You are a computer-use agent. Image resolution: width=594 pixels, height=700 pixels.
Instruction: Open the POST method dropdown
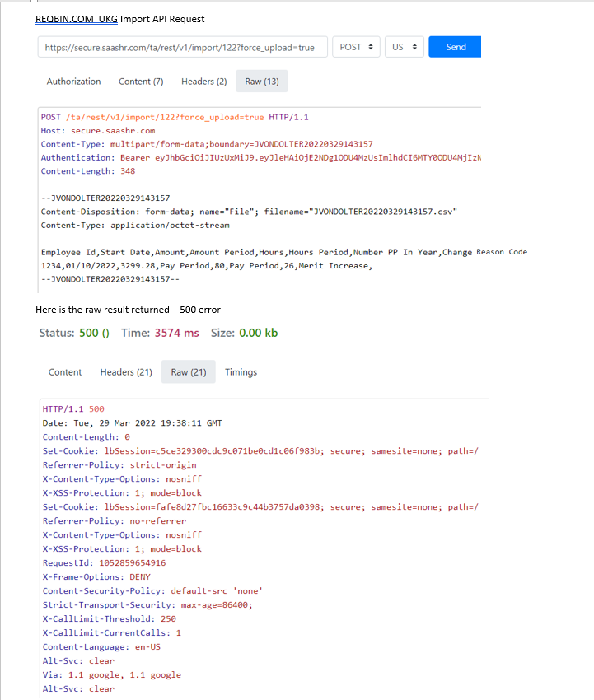(356, 47)
